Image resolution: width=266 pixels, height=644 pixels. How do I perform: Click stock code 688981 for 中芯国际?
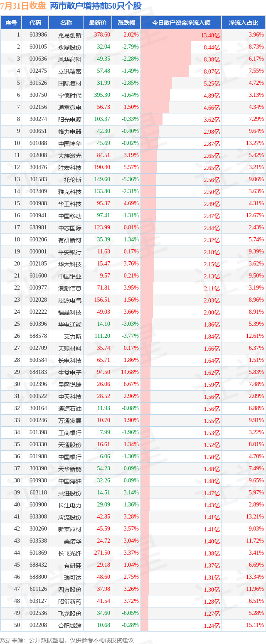(x=38, y=228)
